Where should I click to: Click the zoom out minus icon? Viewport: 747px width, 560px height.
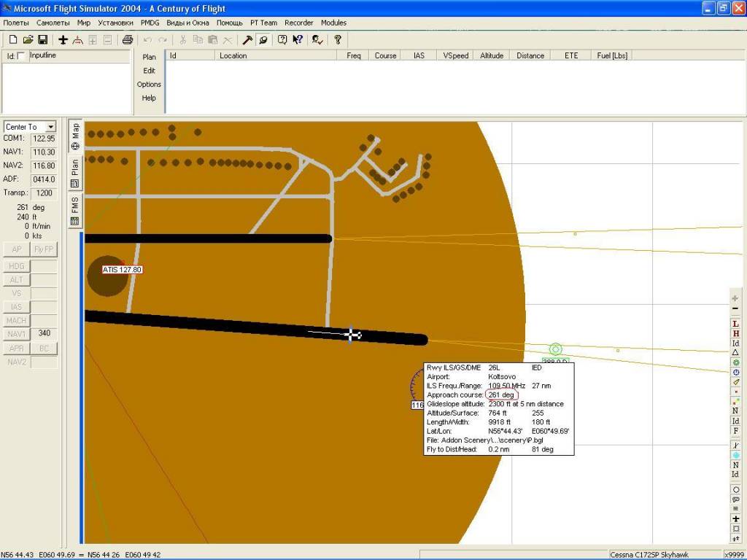pyautogui.click(x=735, y=309)
